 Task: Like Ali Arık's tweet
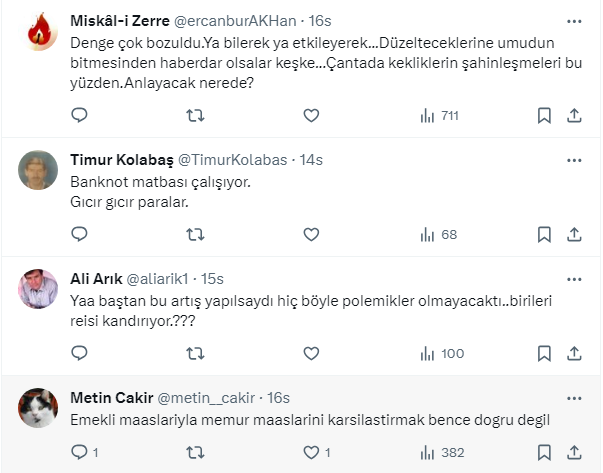[311, 353]
